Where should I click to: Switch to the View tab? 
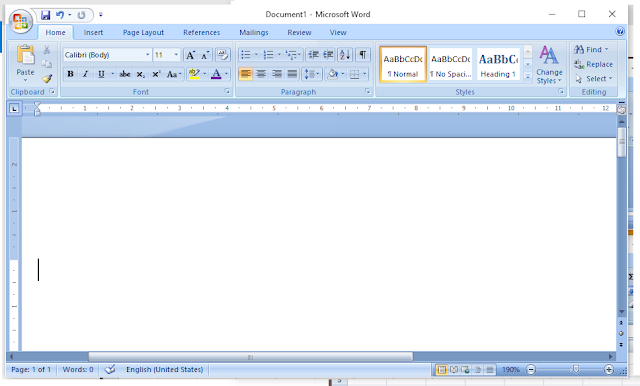click(338, 33)
